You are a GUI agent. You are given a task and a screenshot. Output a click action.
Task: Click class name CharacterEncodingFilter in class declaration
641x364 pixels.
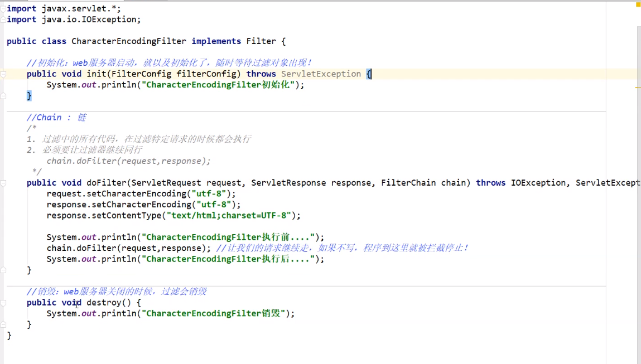coord(129,41)
